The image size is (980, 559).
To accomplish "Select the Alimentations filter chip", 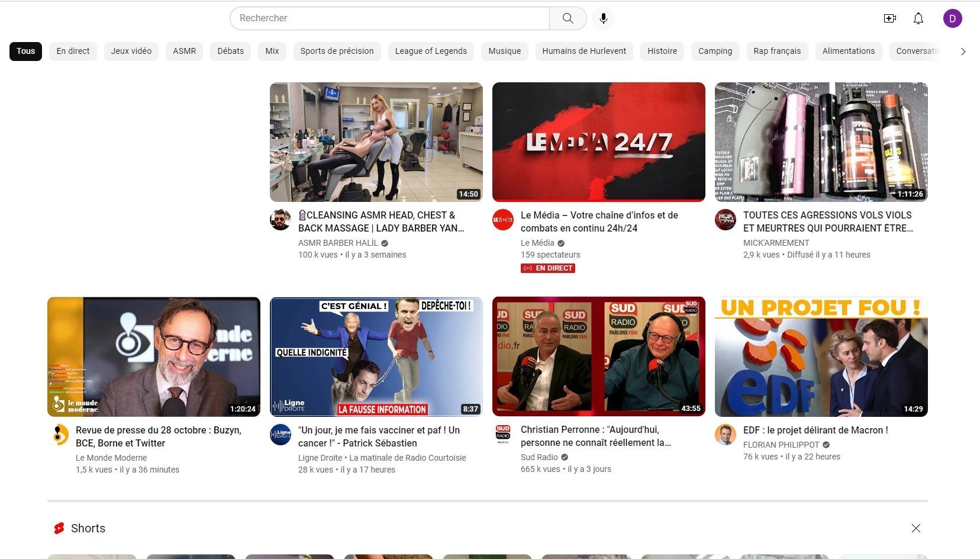I will coord(849,51).
